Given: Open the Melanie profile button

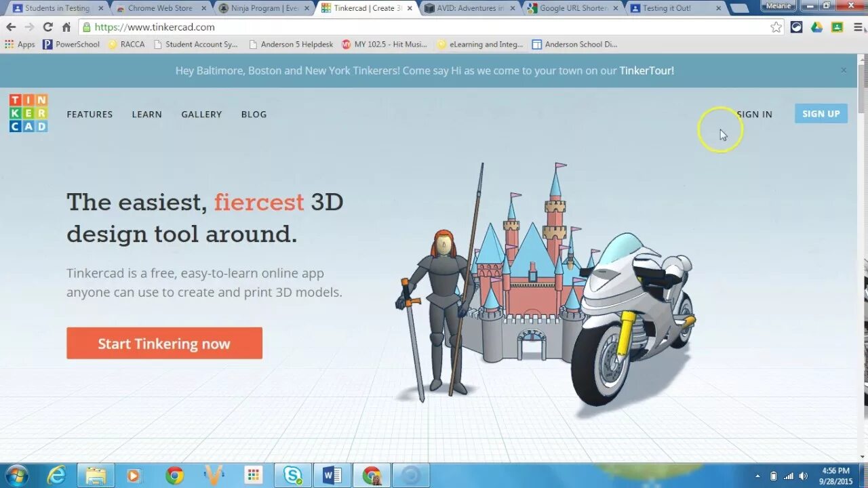Looking at the screenshot, I should coord(779,5).
